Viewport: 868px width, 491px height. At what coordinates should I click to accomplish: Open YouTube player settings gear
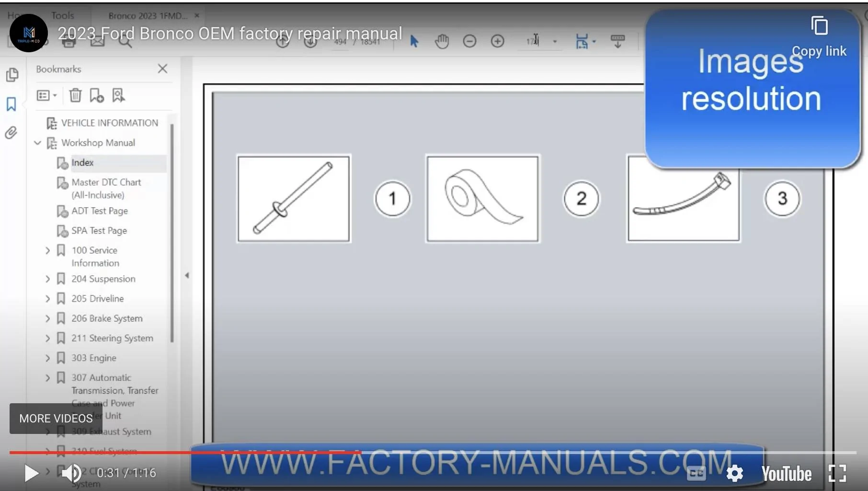click(x=734, y=473)
